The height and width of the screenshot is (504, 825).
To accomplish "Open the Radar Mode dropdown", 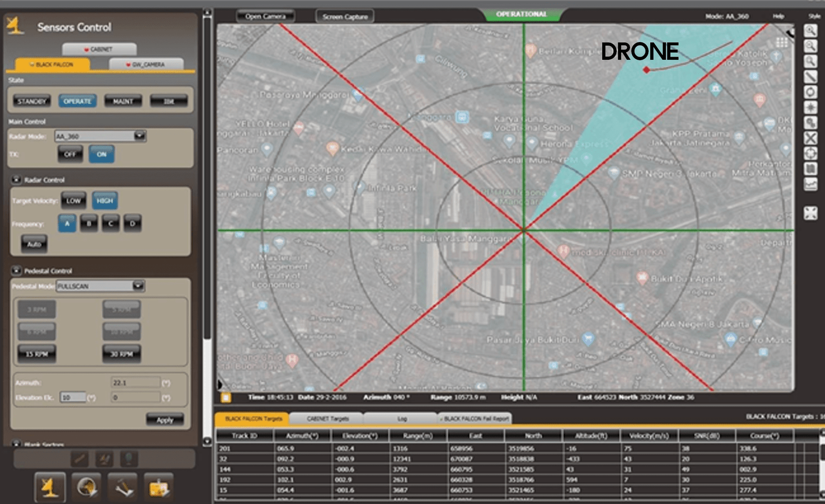I will 139,136.
